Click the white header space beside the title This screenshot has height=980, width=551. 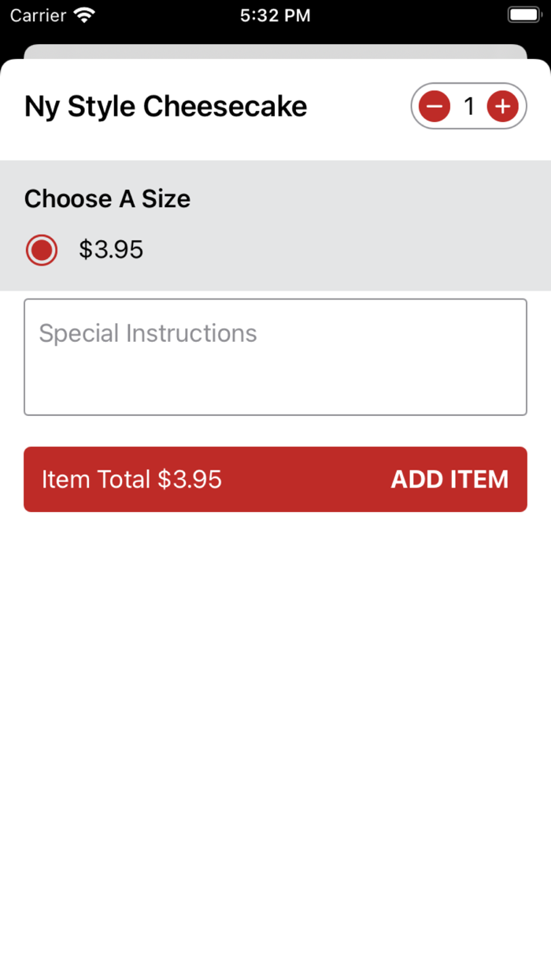[358, 106]
